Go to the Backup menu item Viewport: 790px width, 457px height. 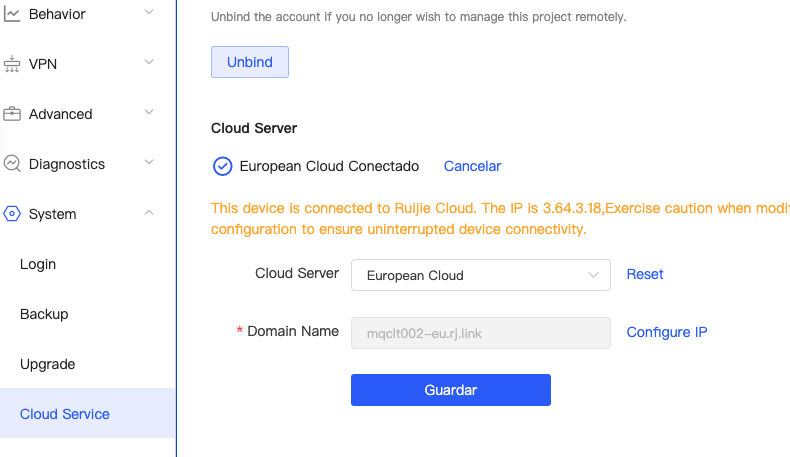[44, 314]
